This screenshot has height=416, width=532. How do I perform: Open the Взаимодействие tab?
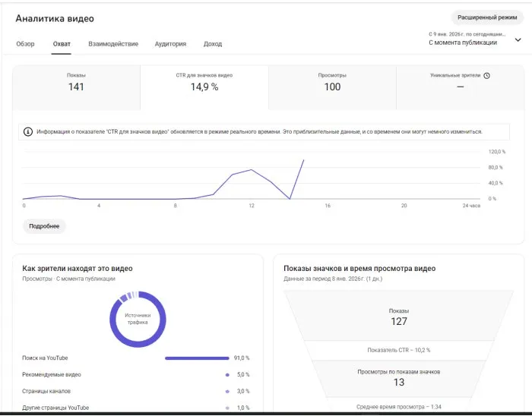pos(113,44)
